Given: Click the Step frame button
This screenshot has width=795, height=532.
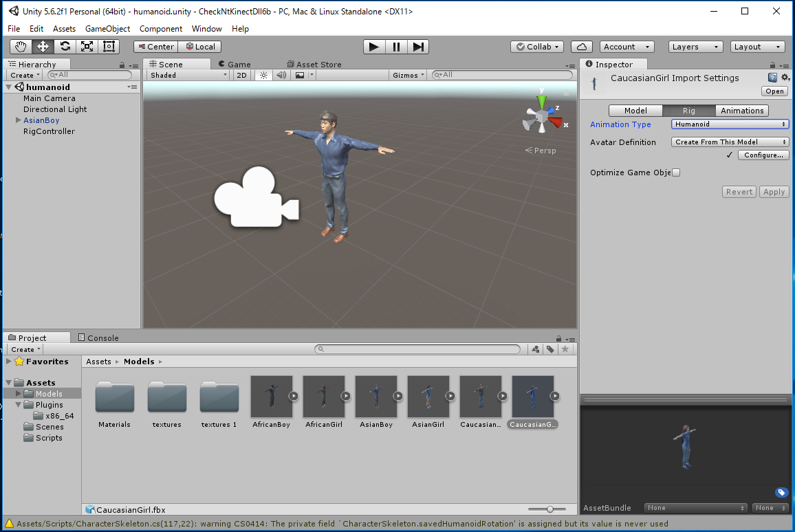Looking at the screenshot, I should pyautogui.click(x=417, y=47).
